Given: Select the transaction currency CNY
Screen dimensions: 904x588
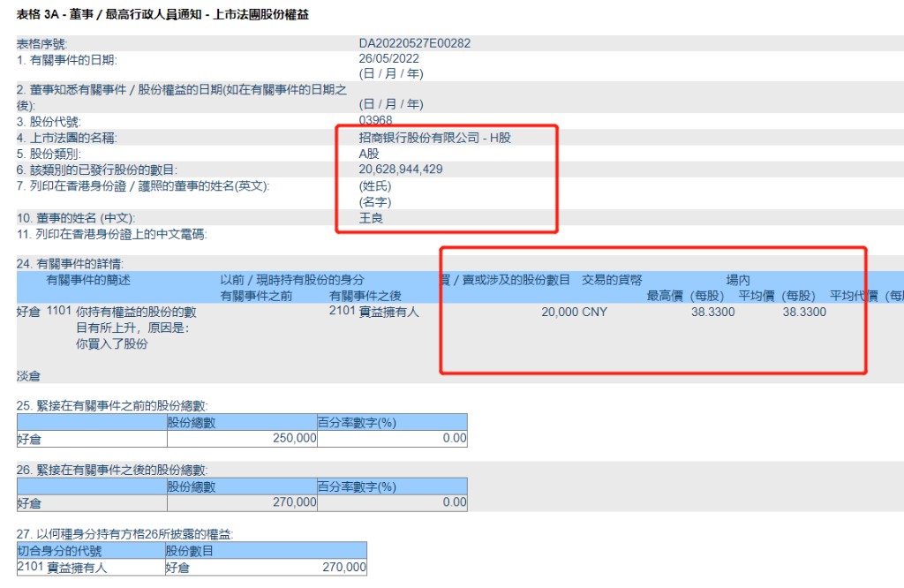Looking at the screenshot, I should (x=595, y=312).
